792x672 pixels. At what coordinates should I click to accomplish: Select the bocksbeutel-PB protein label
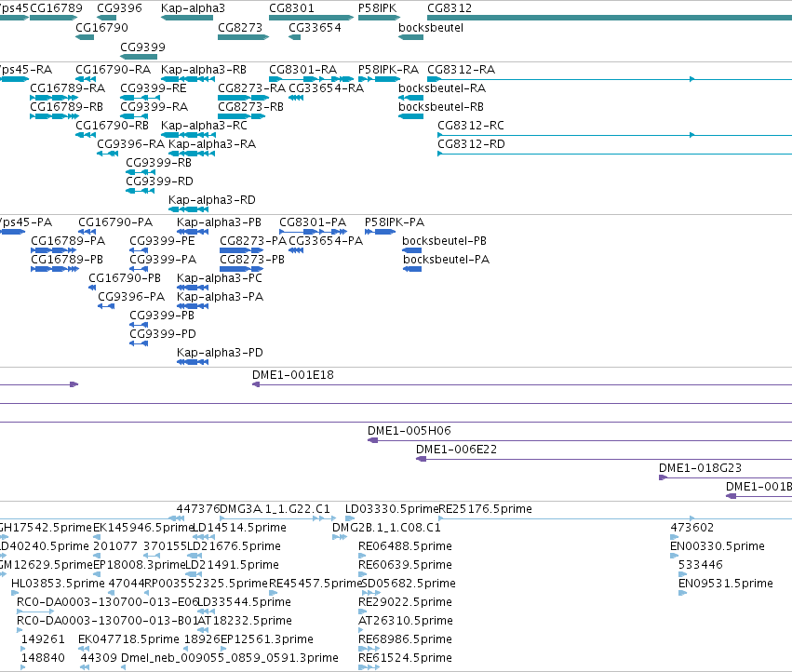tap(445, 240)
